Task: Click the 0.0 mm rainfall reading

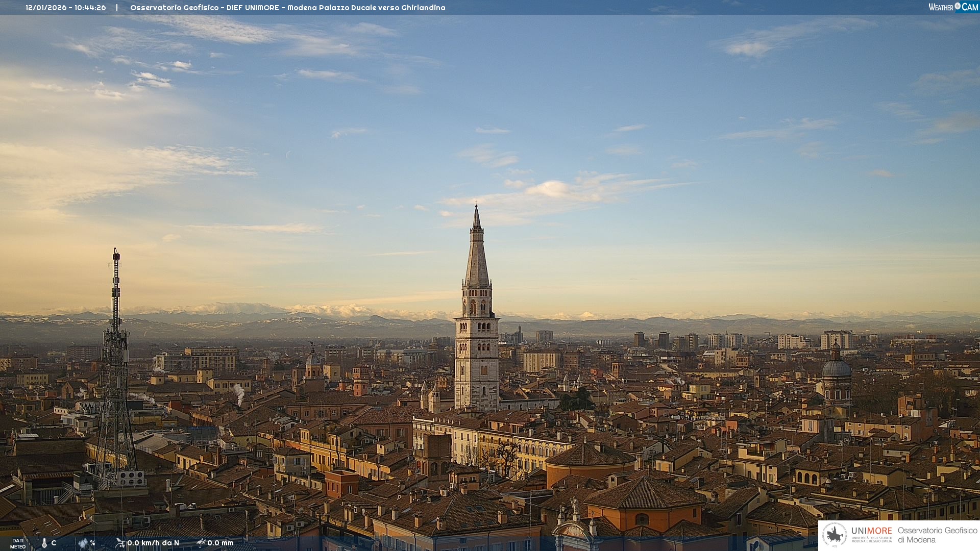Action: click(x=220, y=543)
